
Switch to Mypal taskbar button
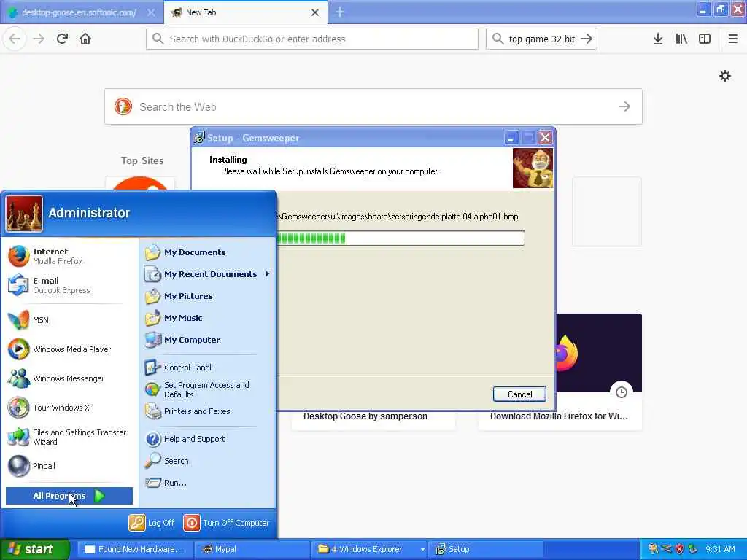(252, 549)
